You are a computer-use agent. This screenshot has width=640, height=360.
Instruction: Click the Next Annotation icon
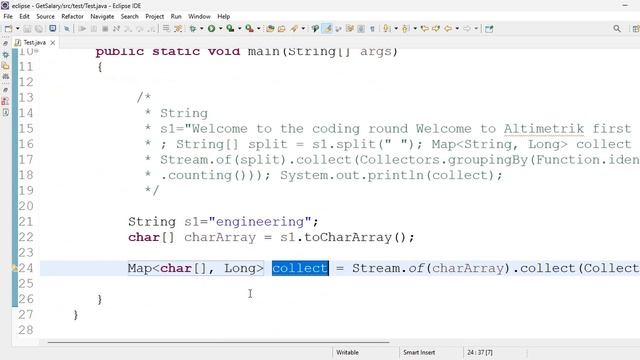point(387,29)
